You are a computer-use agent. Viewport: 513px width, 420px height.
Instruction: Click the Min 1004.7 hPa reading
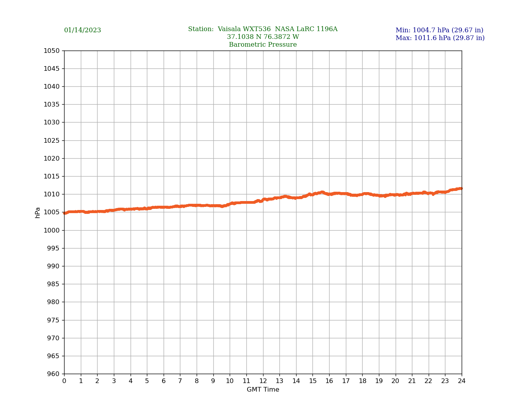pos(439,30)
